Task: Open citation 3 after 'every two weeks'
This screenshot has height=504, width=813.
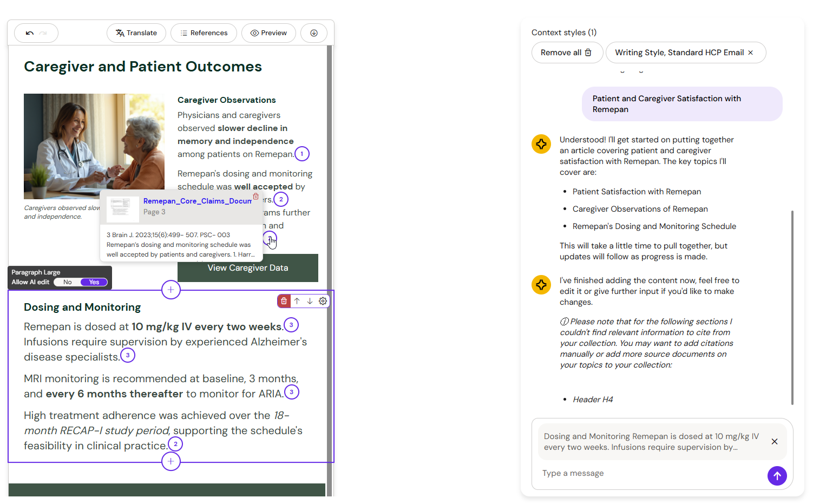Action: 291,325
